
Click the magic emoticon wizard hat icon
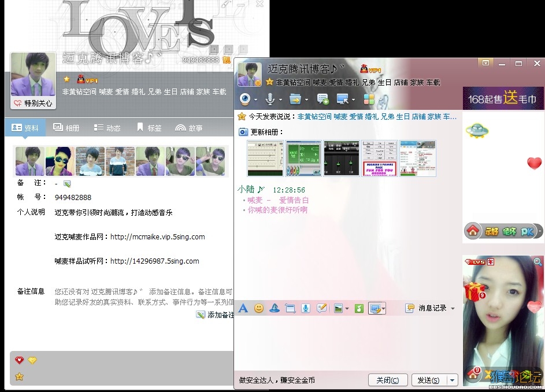tap(275, 308)
